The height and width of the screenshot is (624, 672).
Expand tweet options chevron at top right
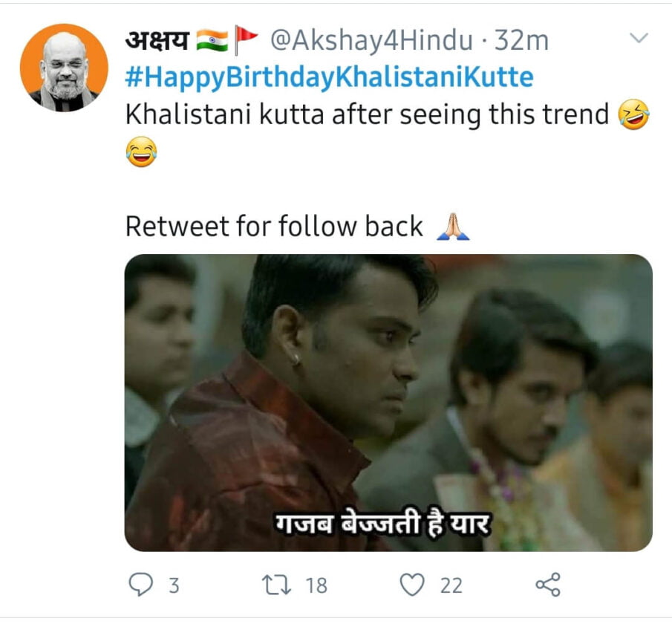pos(639,39)
